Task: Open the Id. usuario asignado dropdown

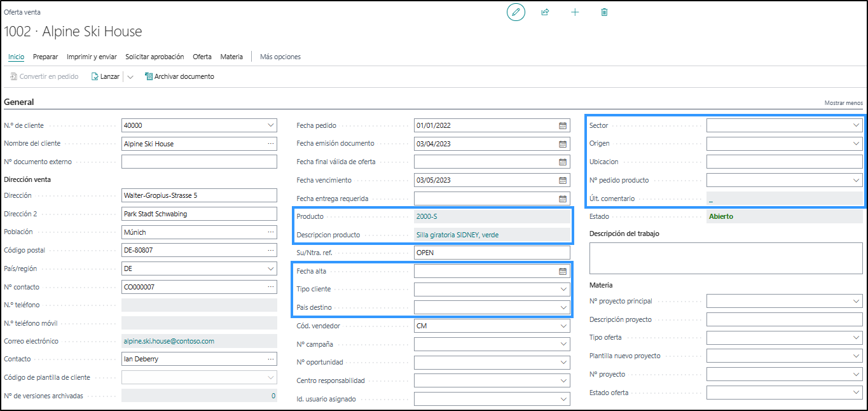Action: [563, 400]
